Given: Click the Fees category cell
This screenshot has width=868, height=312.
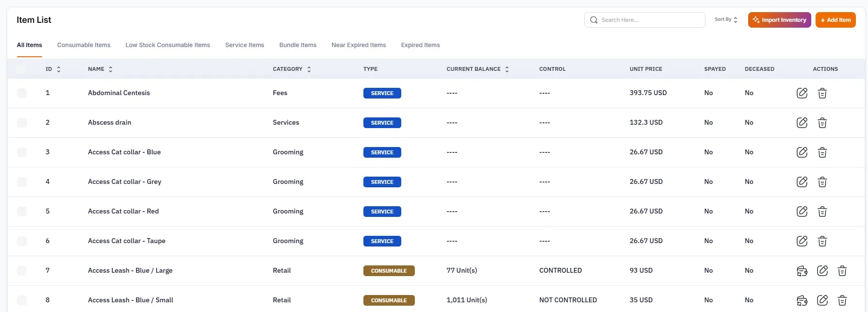Looking at the screenshot, I should point(280,93).
